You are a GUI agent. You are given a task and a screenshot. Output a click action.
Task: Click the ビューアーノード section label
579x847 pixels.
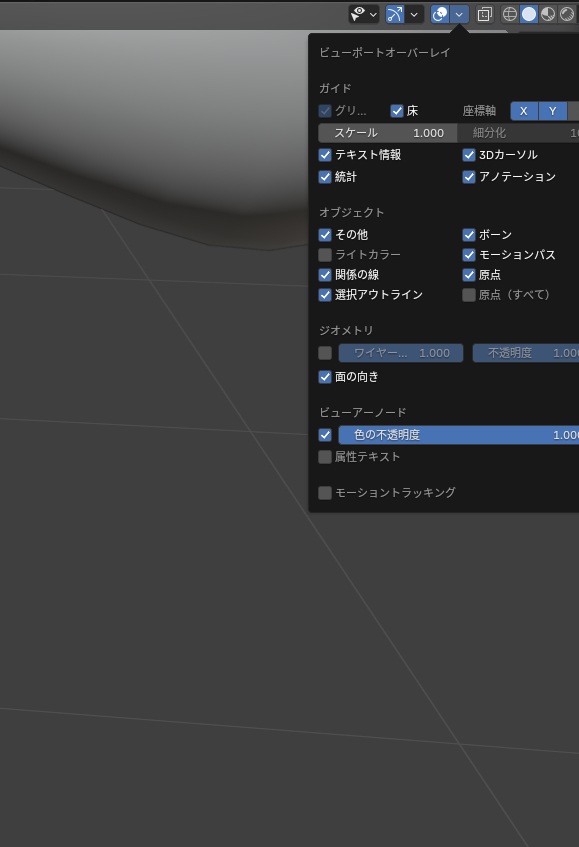pos(362,412)
